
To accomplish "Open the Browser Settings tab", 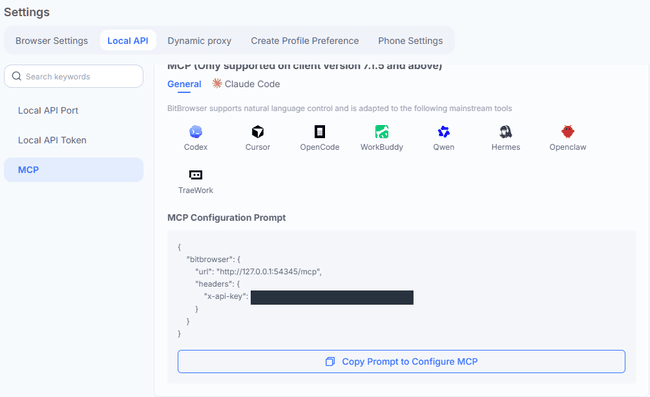I will [52, 41].
